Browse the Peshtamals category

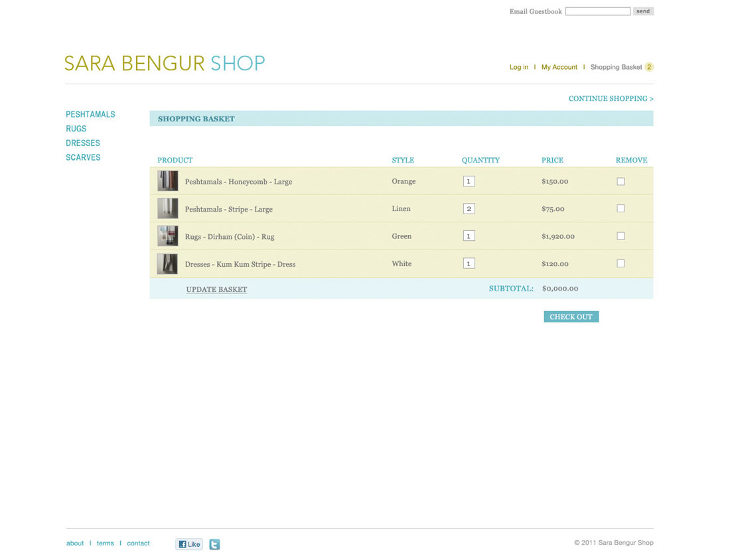tap(90, 114)
